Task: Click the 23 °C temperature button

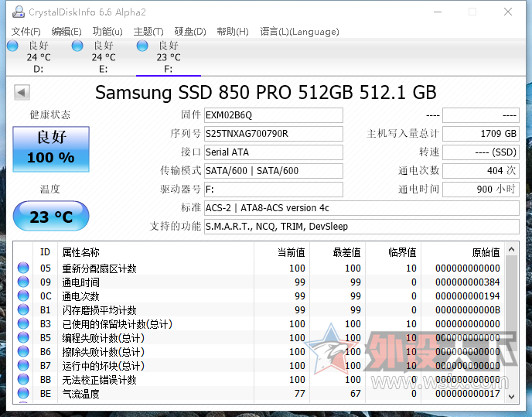Action: pos(51,216)
